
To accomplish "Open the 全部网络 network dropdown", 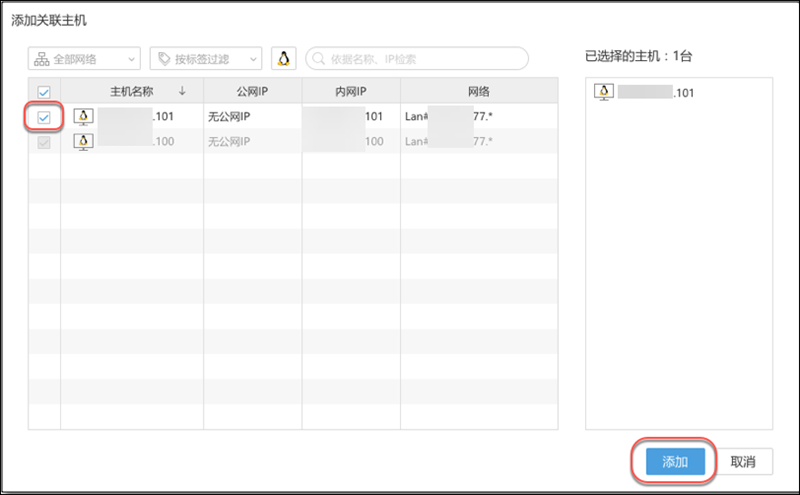I will [84, 59].
